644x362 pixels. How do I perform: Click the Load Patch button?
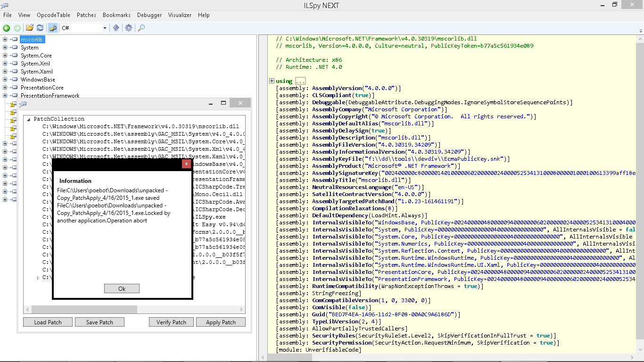click(48, 322)
